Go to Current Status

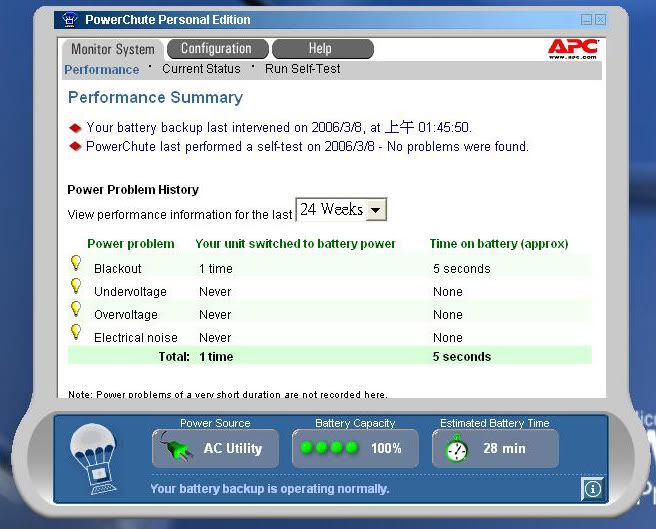(201, 69)
